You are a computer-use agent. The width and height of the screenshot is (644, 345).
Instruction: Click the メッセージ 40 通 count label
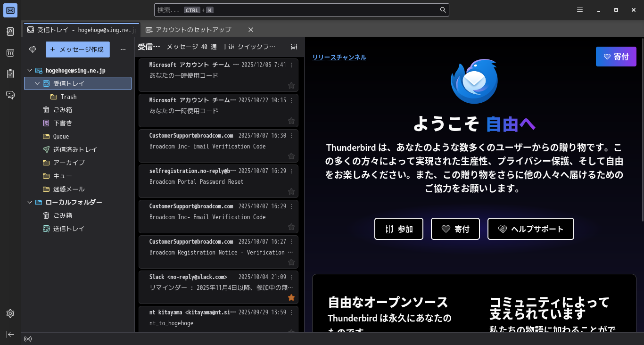coord(192,47)
